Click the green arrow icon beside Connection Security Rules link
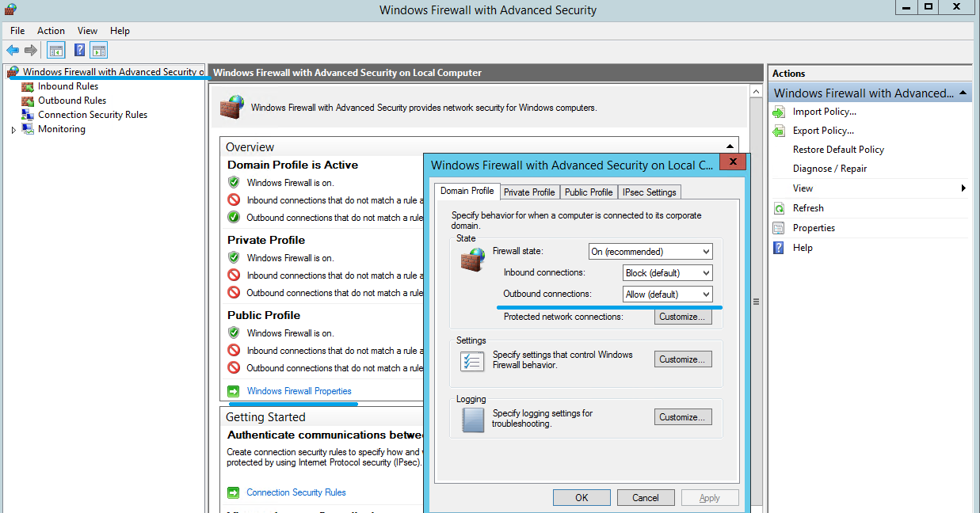The width and height of the screenshot is (980, 513). point(233,492)
